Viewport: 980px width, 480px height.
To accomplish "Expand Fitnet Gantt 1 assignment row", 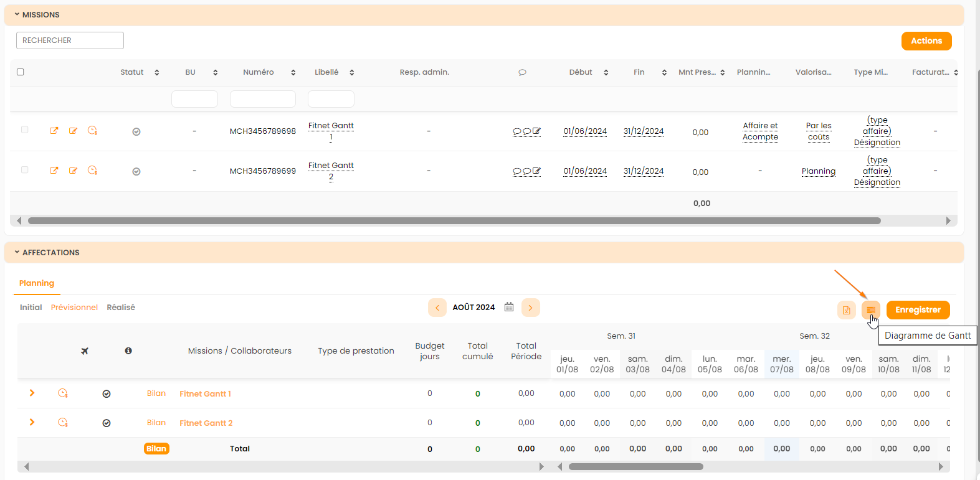I will [x=32, y=393].
